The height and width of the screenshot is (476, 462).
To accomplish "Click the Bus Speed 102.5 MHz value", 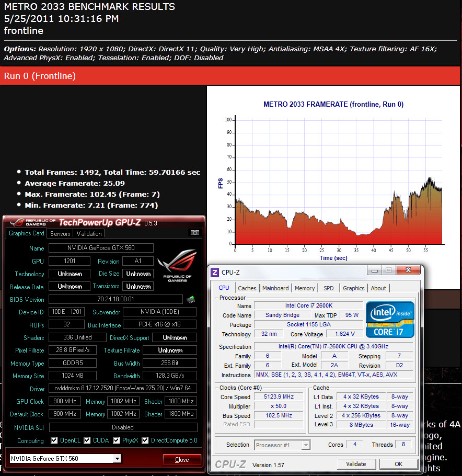I will [x=279, y=415].
